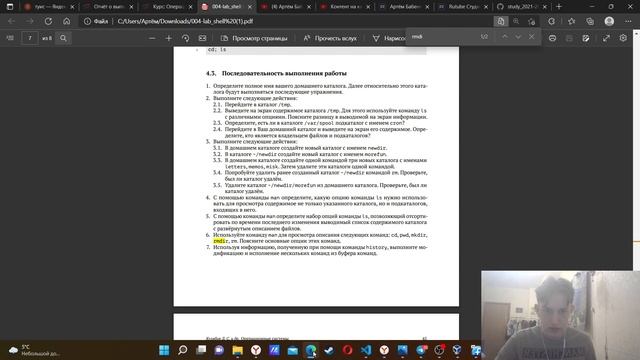Click the PDF search magnifier icon

pos(63,38)
